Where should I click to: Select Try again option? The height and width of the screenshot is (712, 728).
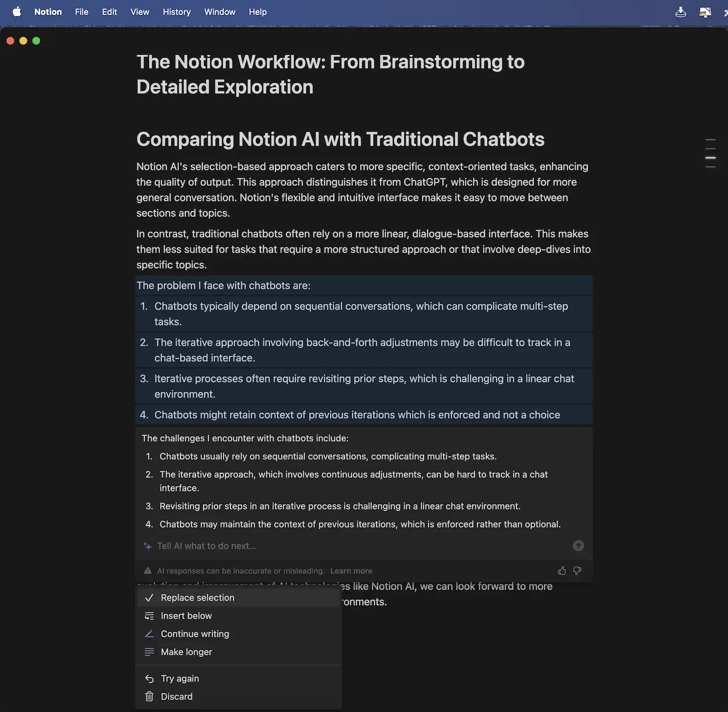239,679
